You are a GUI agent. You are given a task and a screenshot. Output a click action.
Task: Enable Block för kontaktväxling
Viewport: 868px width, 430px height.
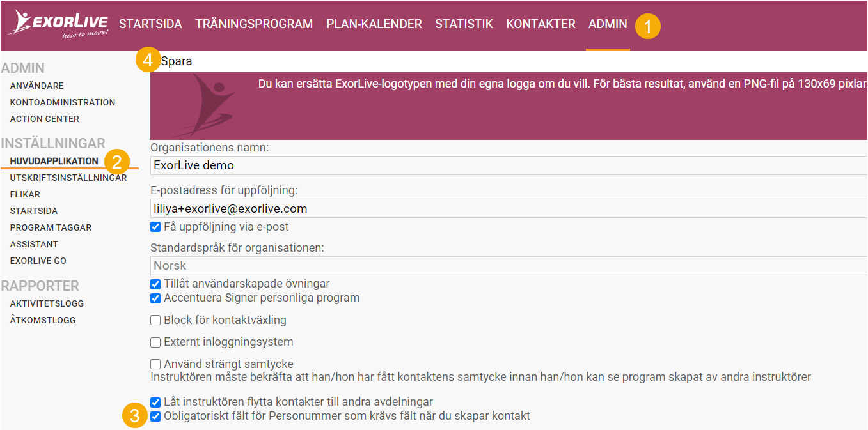(x=155, y=320)
